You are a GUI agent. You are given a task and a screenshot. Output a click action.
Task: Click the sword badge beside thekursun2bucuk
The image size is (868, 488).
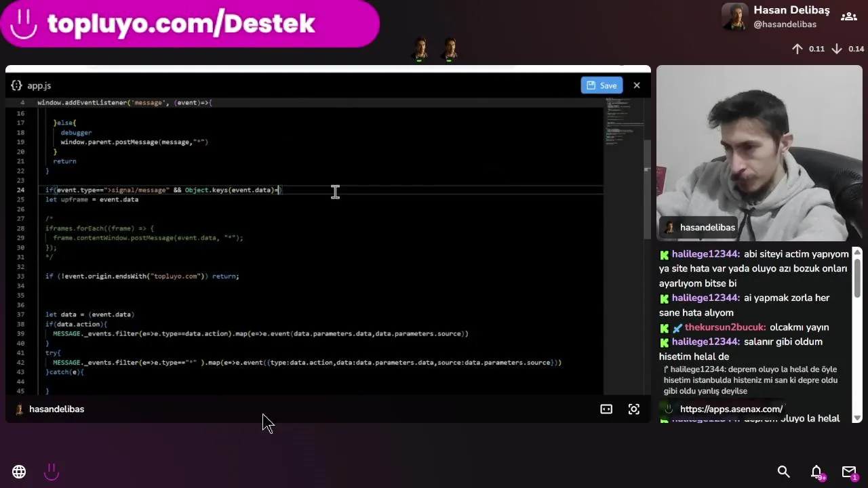pos(677,328)
